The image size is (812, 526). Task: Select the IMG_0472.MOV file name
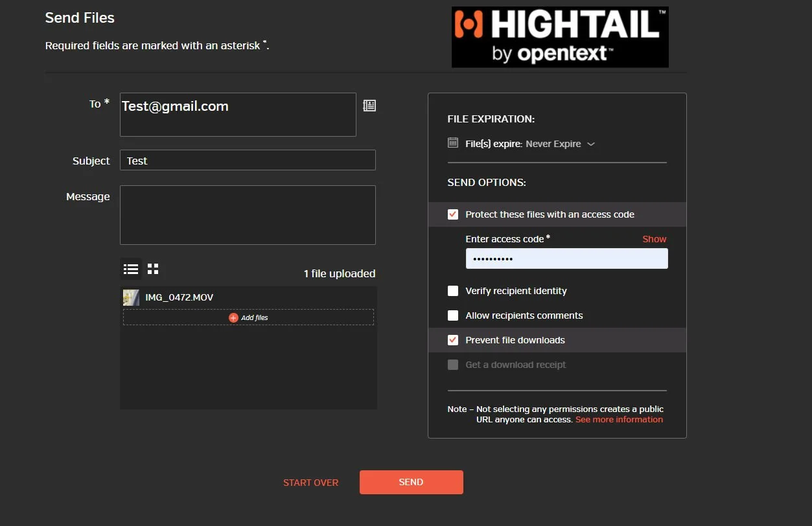[180, 297]
